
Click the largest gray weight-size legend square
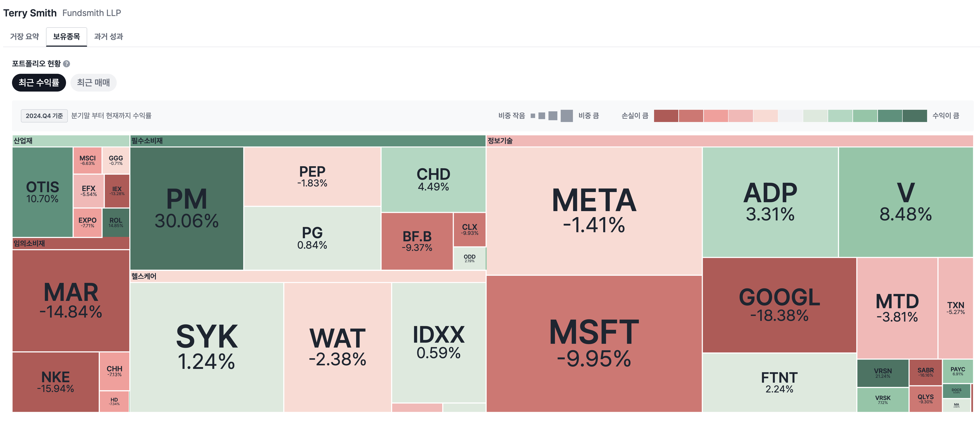(x=566, y=116)
